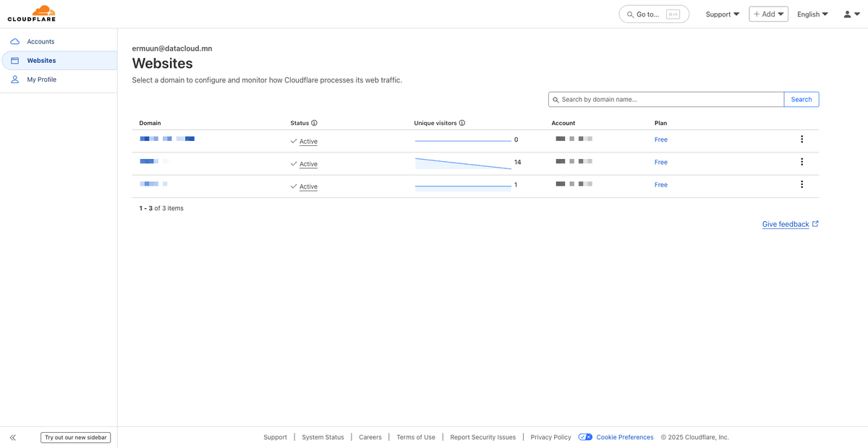Go to Accounts in sidebar

41,42
